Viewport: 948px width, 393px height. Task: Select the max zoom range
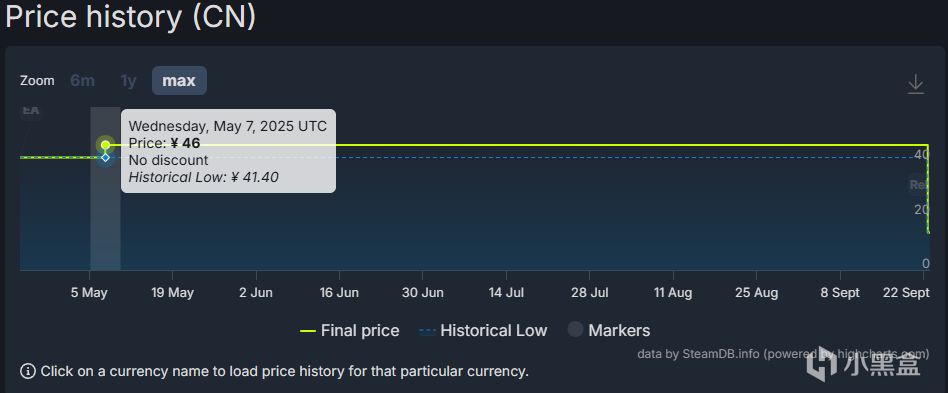coord(179,80)
